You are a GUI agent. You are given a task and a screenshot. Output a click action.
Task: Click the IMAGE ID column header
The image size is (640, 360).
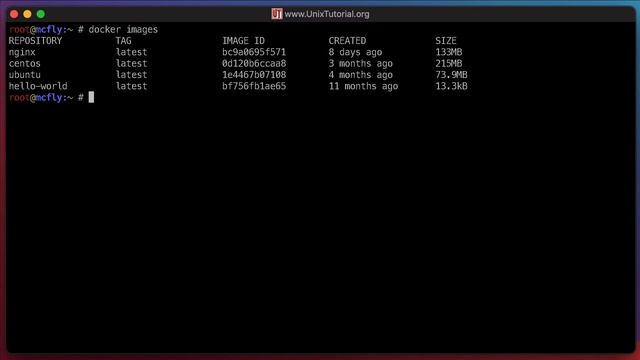click(x=243, y=41)
